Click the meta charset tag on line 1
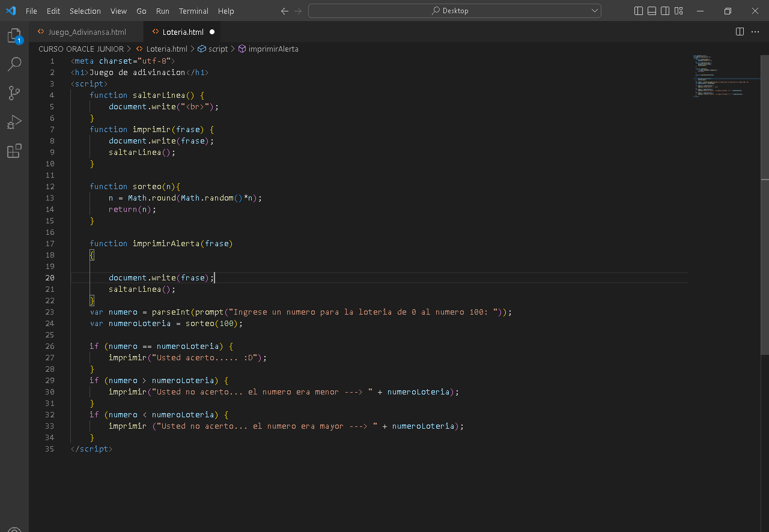The width and height of the screenshot is (769, 532). [x=123, y=61]
